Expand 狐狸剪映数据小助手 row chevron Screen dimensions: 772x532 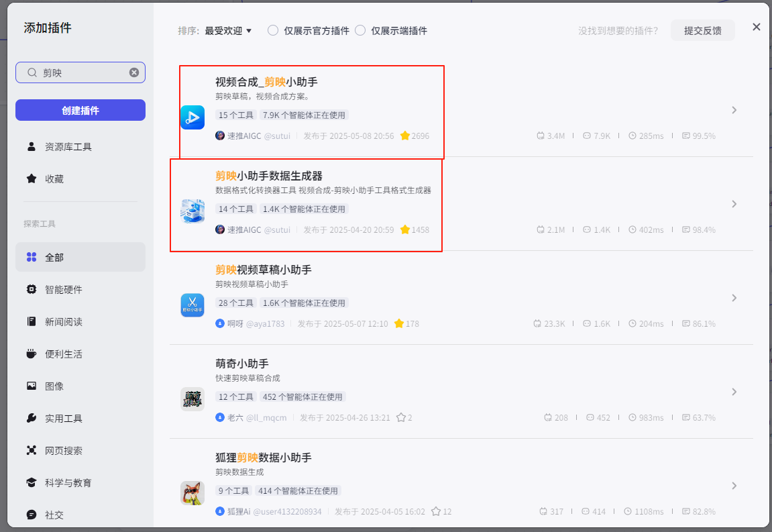tap(734, 486)
